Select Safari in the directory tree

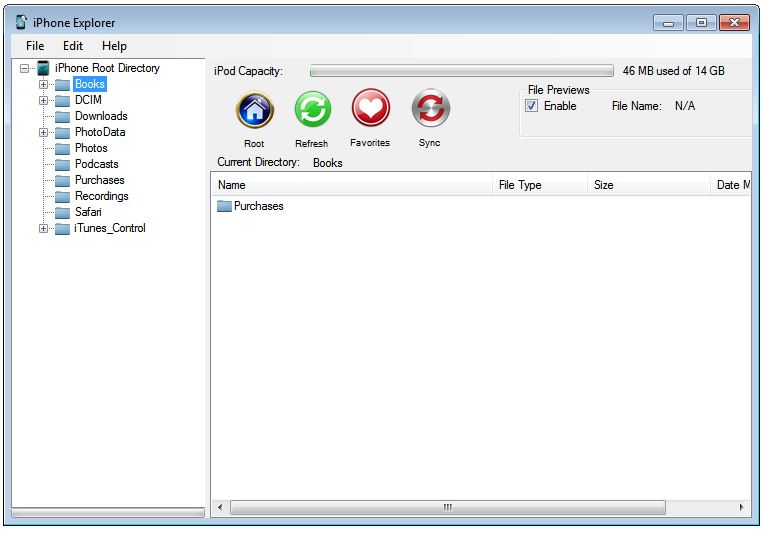click(88, 212)
